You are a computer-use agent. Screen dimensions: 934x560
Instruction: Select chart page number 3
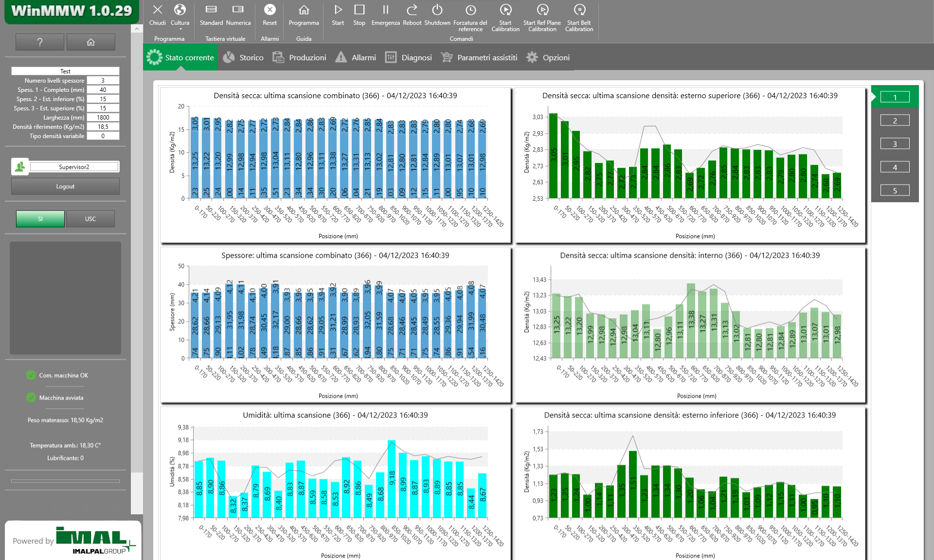[x=894, y=144]
